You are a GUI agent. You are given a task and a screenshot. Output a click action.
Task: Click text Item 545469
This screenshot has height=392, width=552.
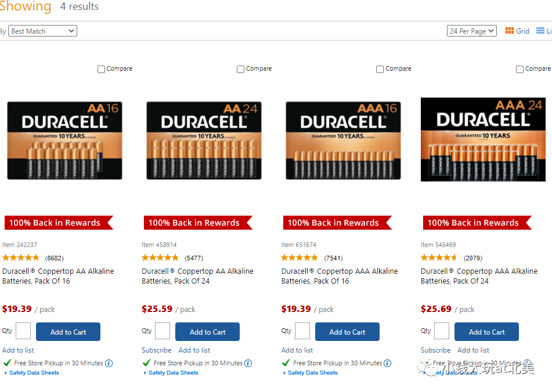pyautogui.click(x=438, y=245)
